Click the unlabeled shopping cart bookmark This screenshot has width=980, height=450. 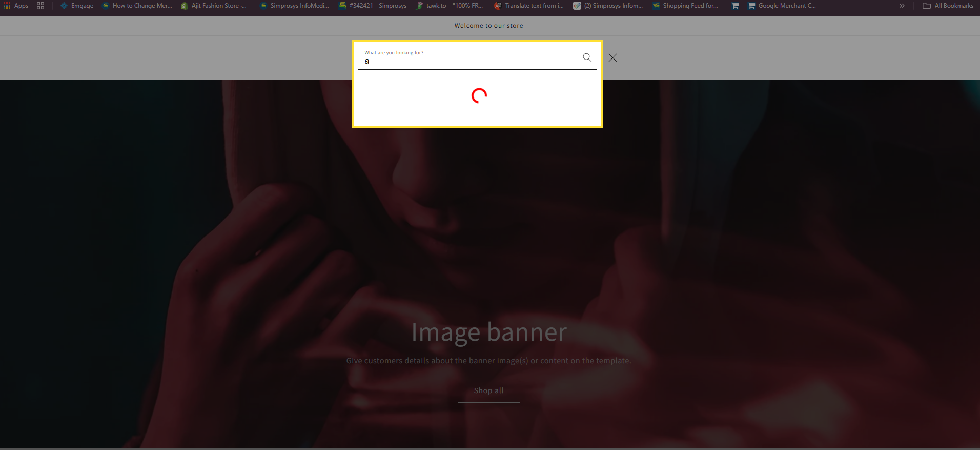pos(735,6)
